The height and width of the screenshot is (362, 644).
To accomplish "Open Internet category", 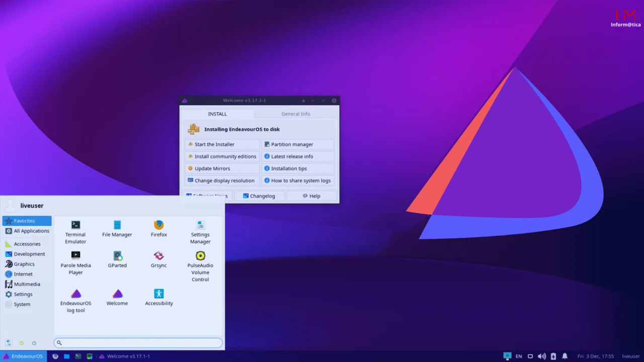I will click(27, 274).
